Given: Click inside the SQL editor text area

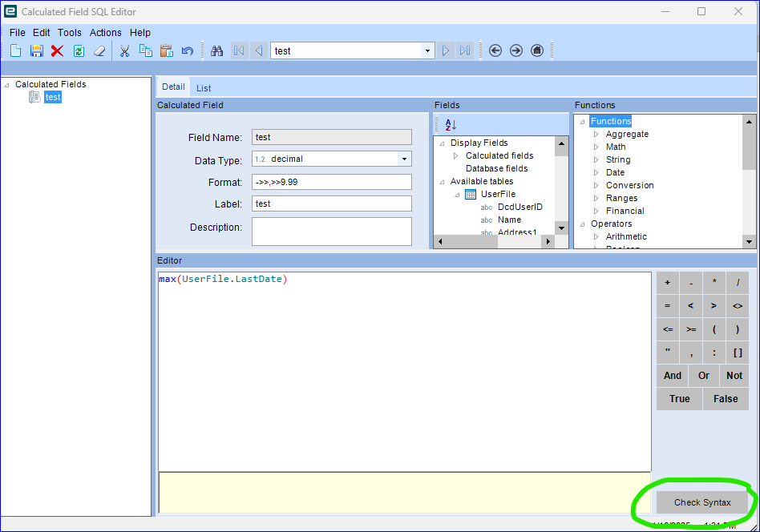Looking at the screenshot, I should (405, 372).
